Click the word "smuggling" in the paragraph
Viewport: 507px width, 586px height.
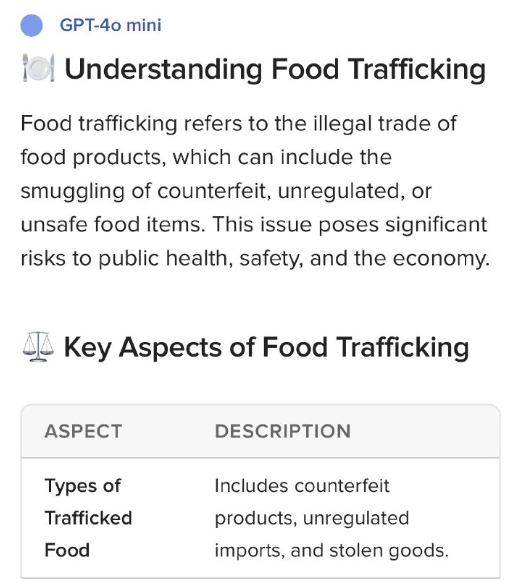72,191
